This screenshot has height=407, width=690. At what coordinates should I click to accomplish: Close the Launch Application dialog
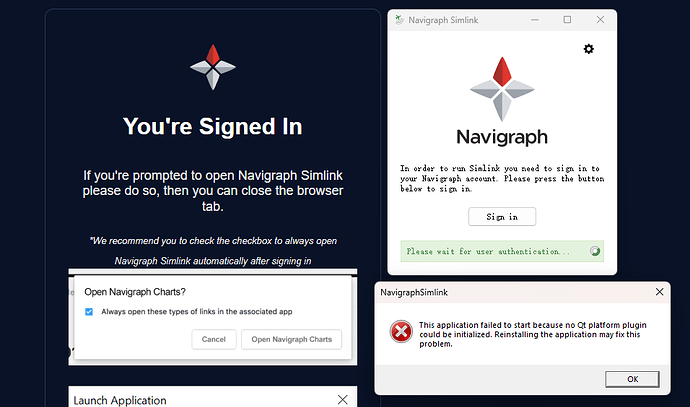342,400
